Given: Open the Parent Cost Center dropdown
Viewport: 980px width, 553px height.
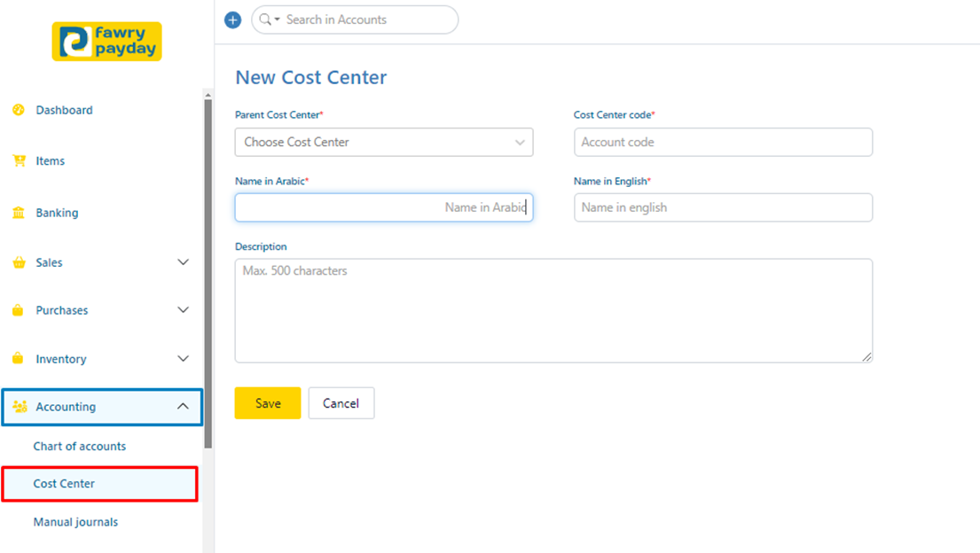Looking at the screenshot, I should (x=384, y=142).
